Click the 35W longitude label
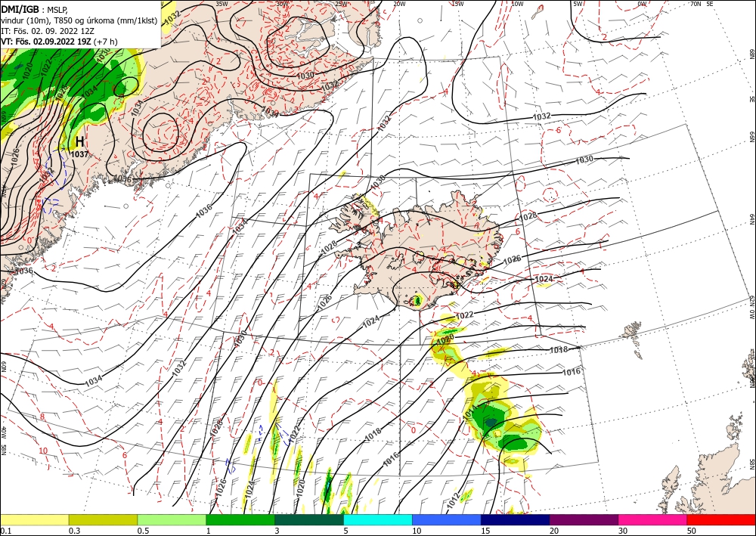Screen dimensions: 756x536 coord(222,3)
